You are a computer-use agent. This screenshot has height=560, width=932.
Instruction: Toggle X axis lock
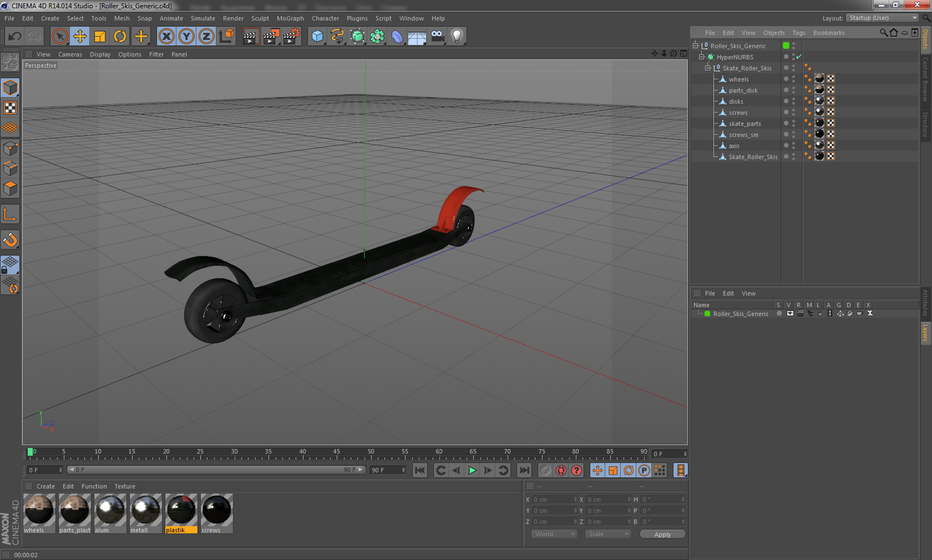click(x=166, y=37)
